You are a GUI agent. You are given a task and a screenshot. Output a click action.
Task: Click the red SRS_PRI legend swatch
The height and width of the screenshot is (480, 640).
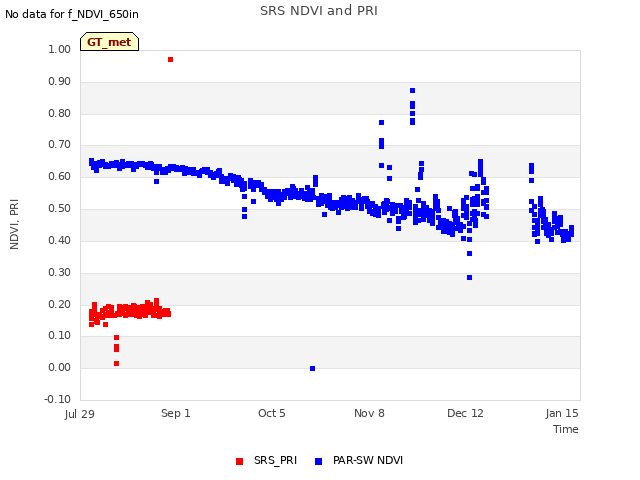coord(240,461)
